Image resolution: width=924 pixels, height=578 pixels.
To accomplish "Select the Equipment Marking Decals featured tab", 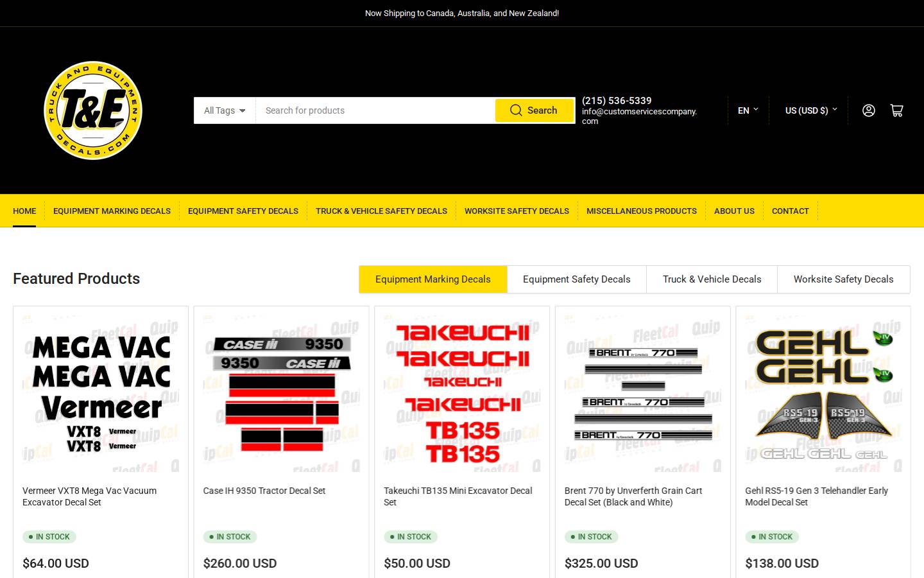I will pos(433,279).
